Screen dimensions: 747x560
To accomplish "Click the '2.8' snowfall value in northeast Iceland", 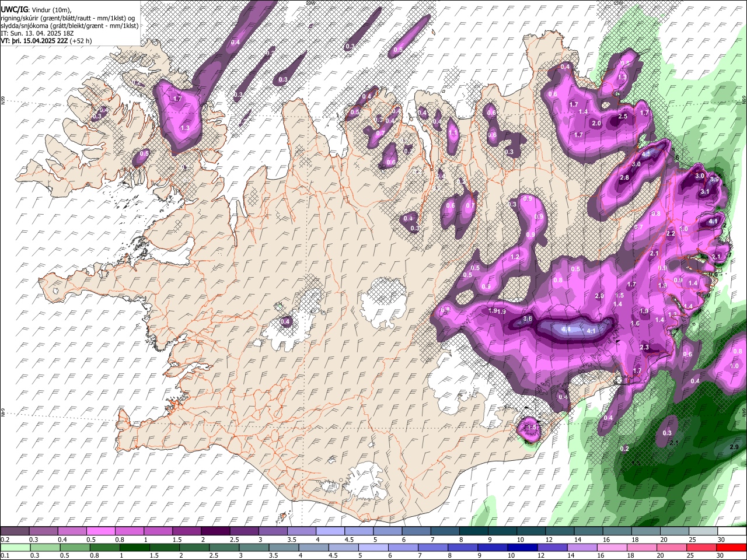I will pyautogui.click(x=624, y=177).
